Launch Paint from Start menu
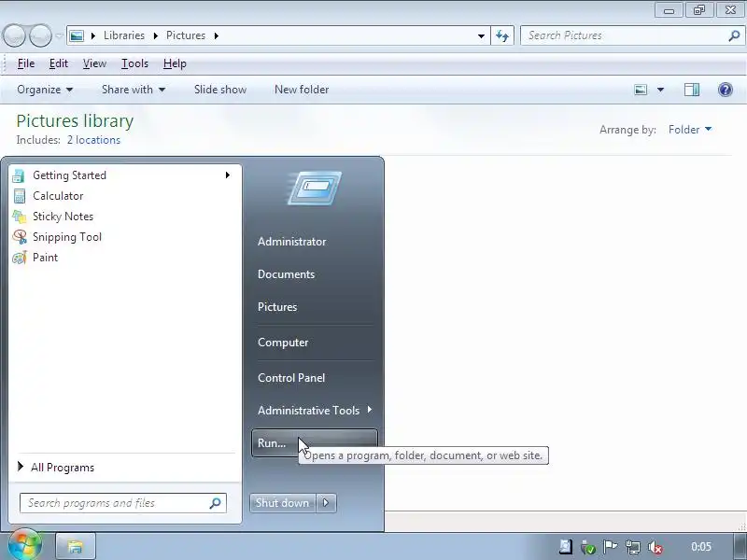The image size is (747, 560). tap(124, 258)
